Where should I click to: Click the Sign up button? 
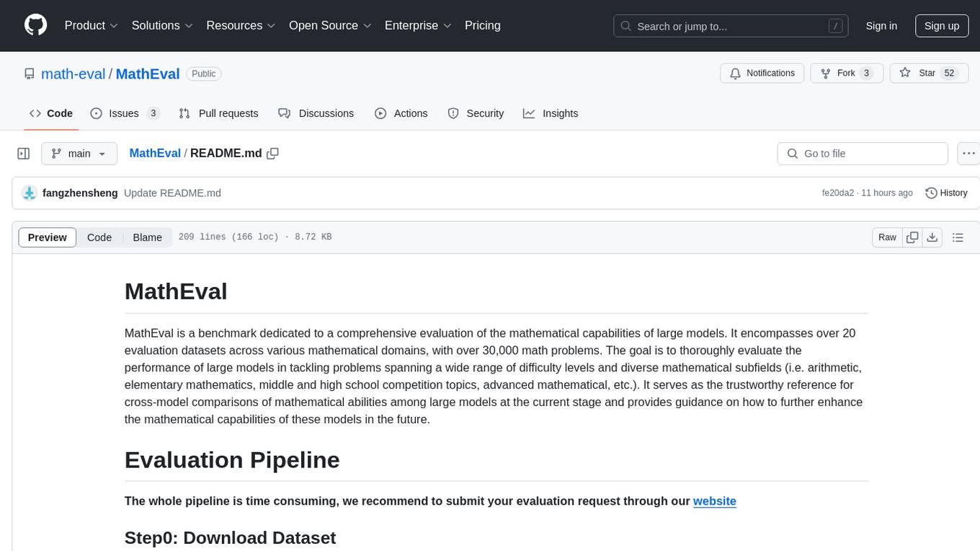(x=942, y=26)
